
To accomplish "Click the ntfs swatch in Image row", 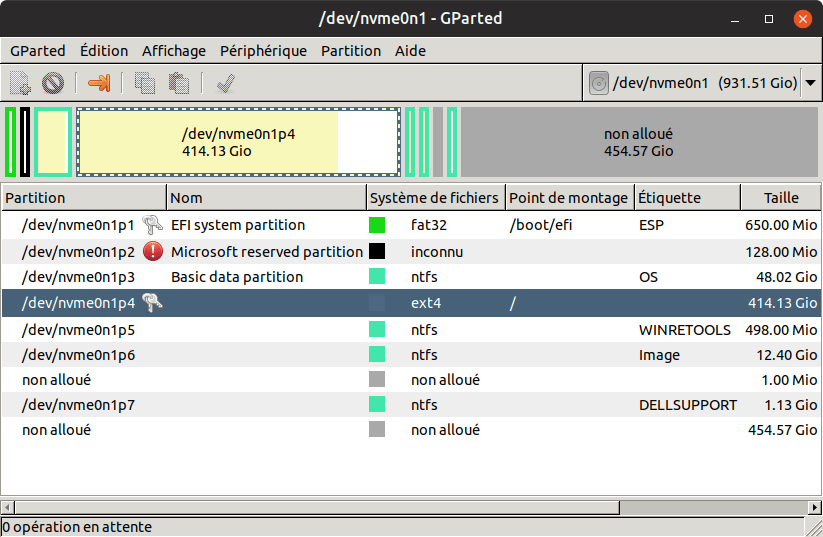I will 377,354.
